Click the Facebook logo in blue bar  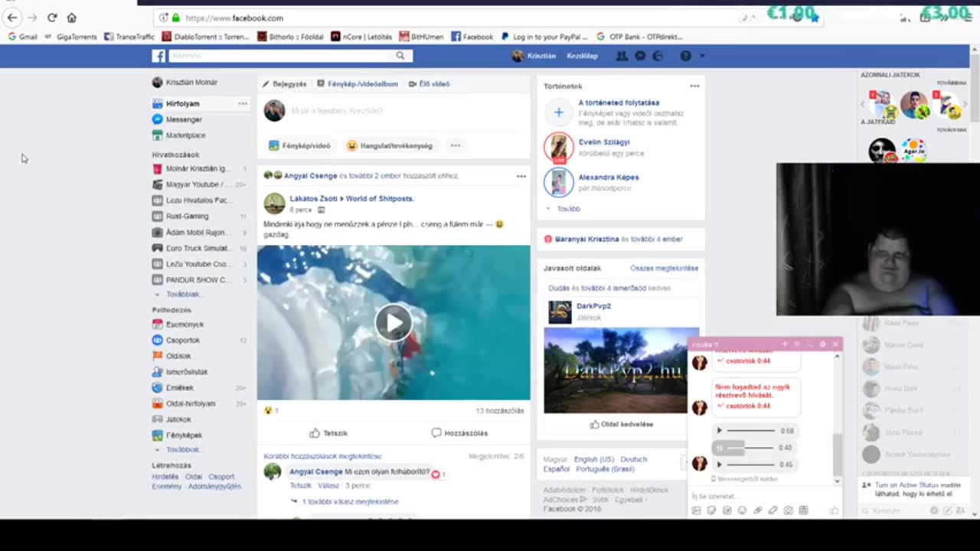158,56
